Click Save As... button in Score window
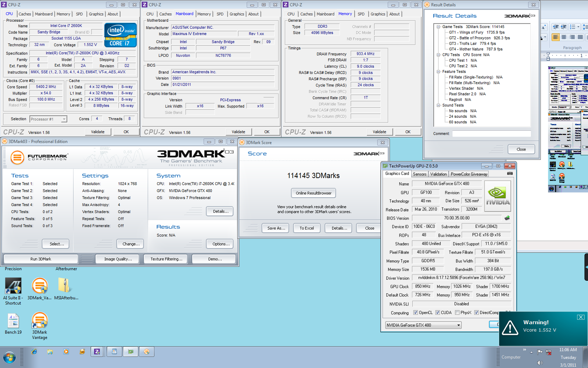Screen dimensions: 588x368 point(276,228)
